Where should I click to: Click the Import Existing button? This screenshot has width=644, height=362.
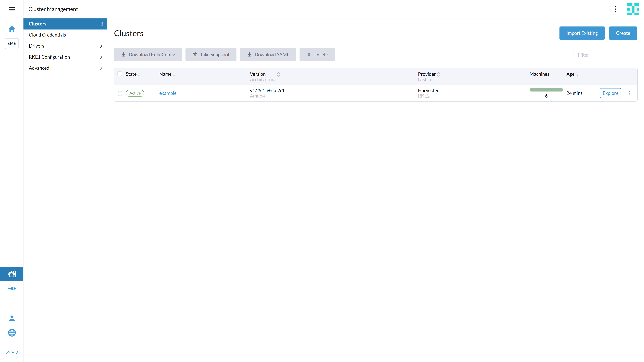[x=582, y=33]
